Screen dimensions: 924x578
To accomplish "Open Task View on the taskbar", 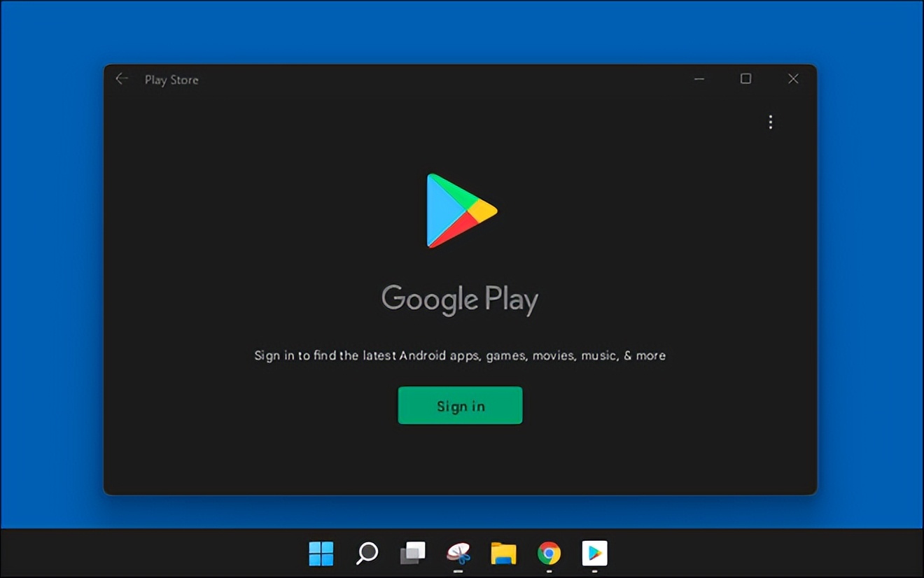I will 412,553.
